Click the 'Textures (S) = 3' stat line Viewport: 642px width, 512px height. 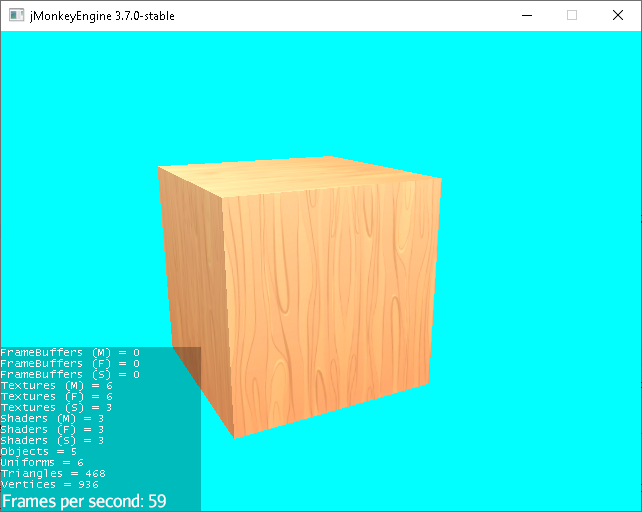click(56, 408)
